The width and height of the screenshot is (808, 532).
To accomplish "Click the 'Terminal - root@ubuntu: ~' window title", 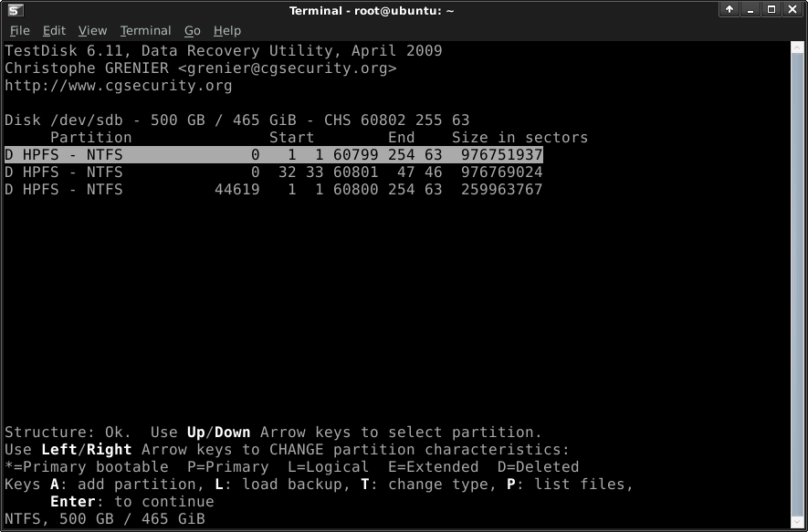I will 372,10.
